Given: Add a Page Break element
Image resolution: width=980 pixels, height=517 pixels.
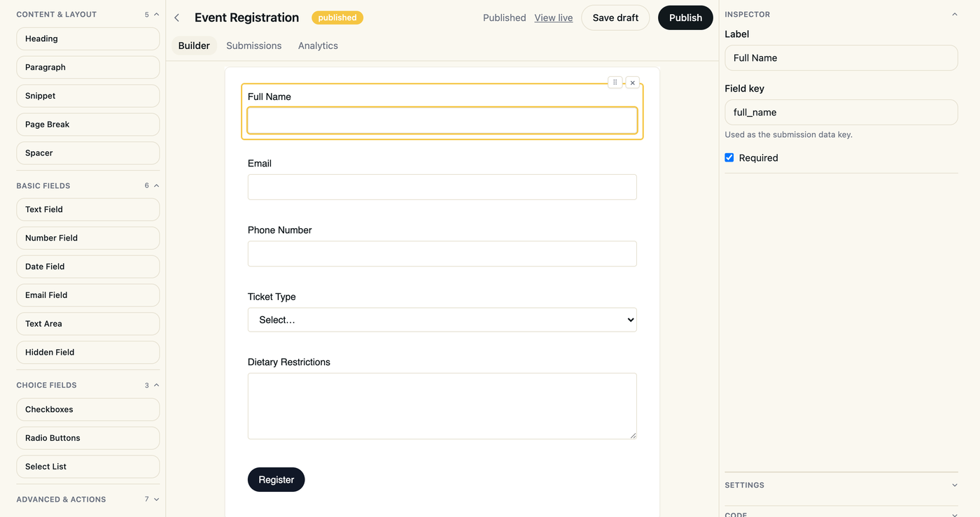Looking at the screenshot, I should [88, 125].
